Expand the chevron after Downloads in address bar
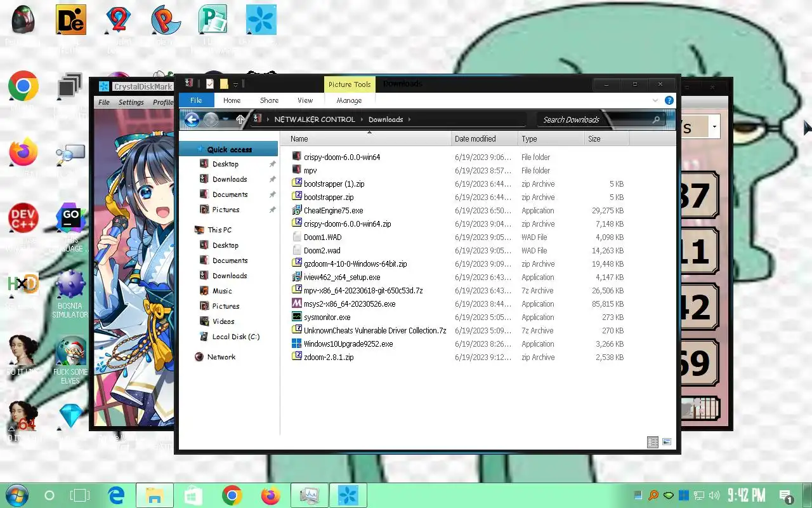Image resolution: width=812 pixels, height=508 pixels. [x=410, y=119]
